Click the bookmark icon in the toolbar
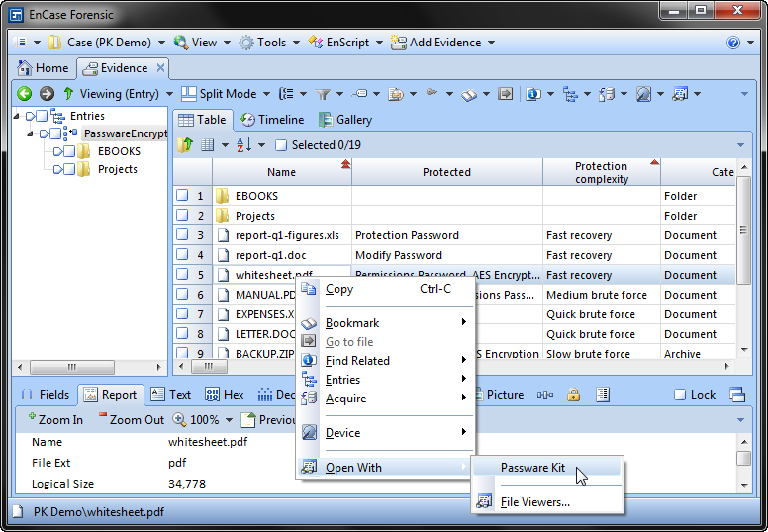This screenshot has height=532, width=768. point(469,94)
